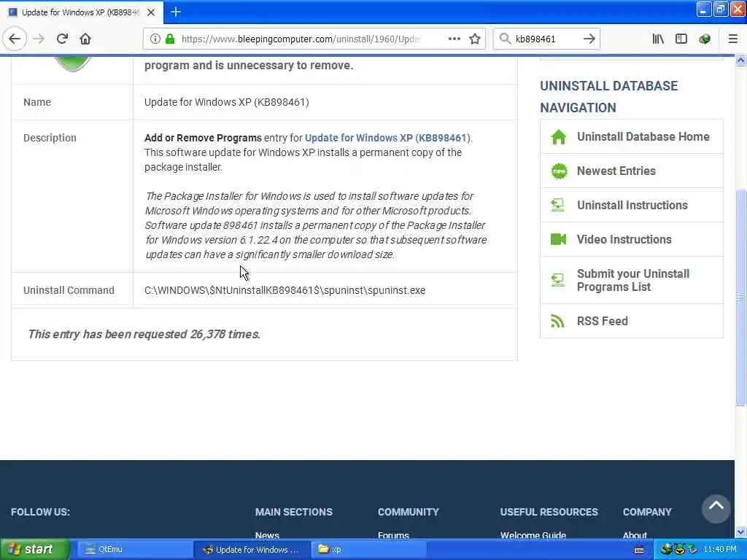The image size is (747, 560).
Task: Open Submit your Uninstall Programs List
Action: click(633, 281)
